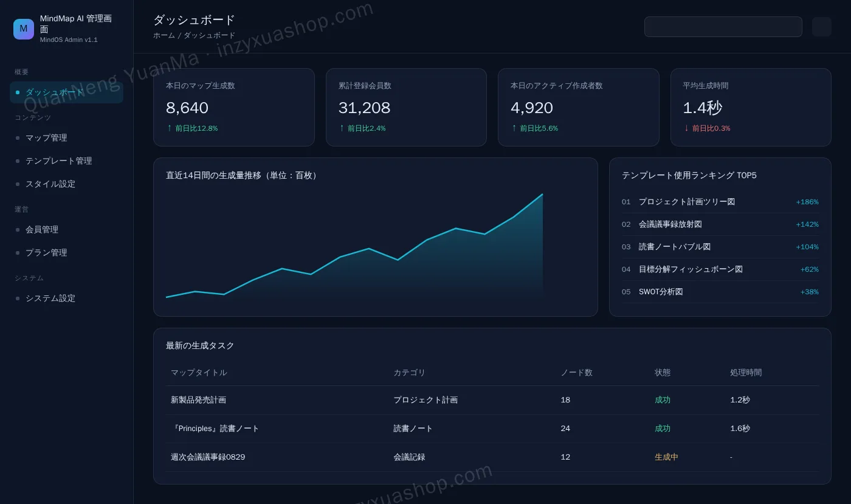851x504 pixels.
Task: Click the ホーム breadcrumb link
Action: [x=164, y=36]
